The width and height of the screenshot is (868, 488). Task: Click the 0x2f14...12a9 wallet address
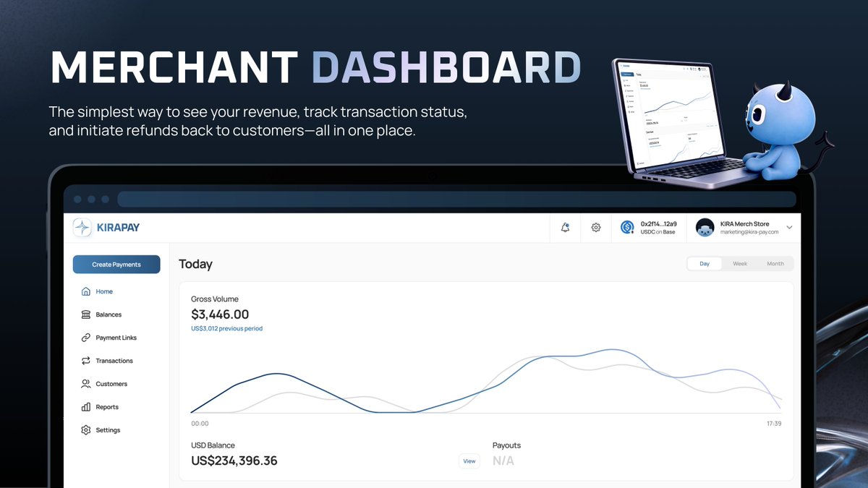[659, 223]
